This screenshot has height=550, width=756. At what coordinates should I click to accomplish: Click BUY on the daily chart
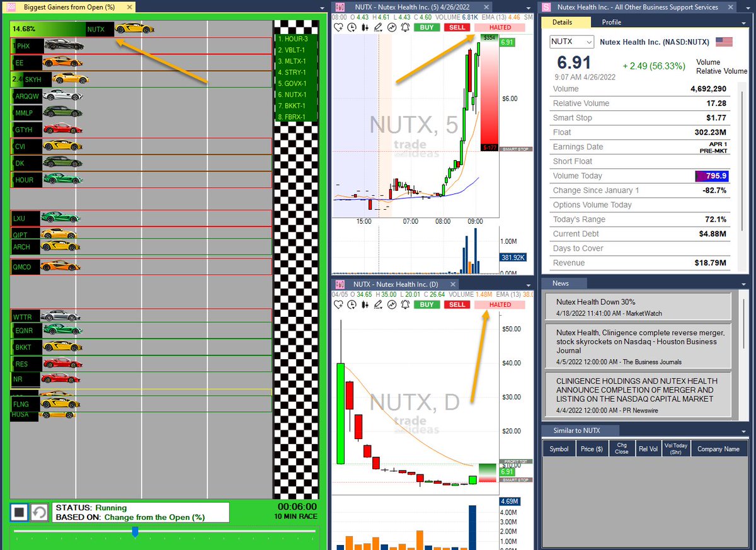click(427, 305)
